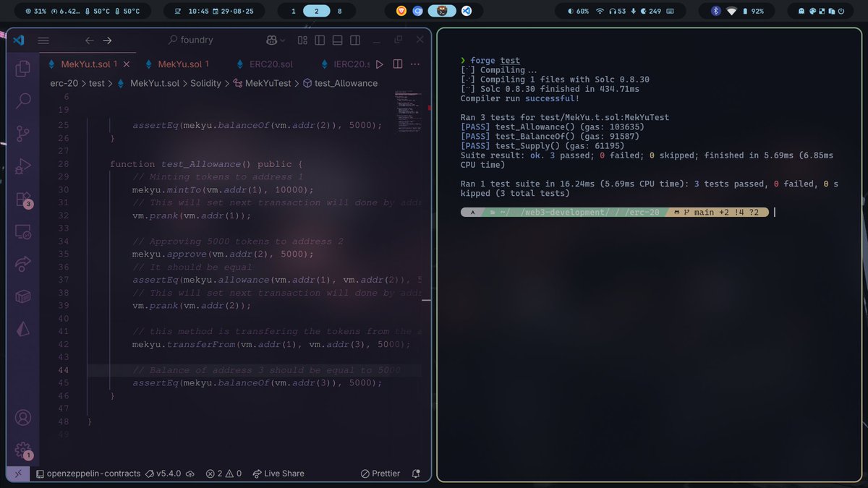Viewport: 868px width, 488px height.
Task: Click the 60% brightness indicator in top bar
Action: (579, 12)
